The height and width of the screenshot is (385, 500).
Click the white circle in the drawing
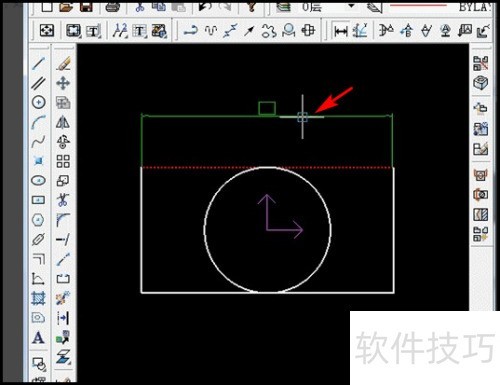click(268, 230)
